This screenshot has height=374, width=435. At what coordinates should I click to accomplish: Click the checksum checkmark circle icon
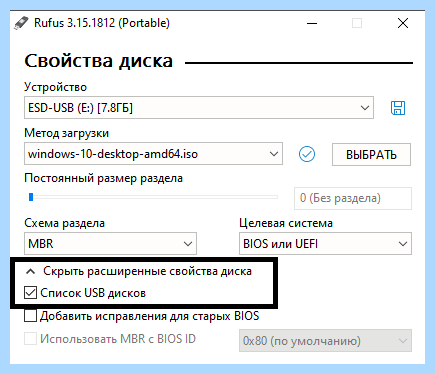coord(307,154)
